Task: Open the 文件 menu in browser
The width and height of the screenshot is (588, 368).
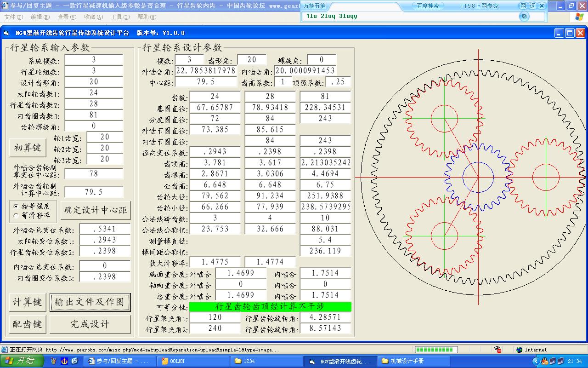Action: point(14,17)
